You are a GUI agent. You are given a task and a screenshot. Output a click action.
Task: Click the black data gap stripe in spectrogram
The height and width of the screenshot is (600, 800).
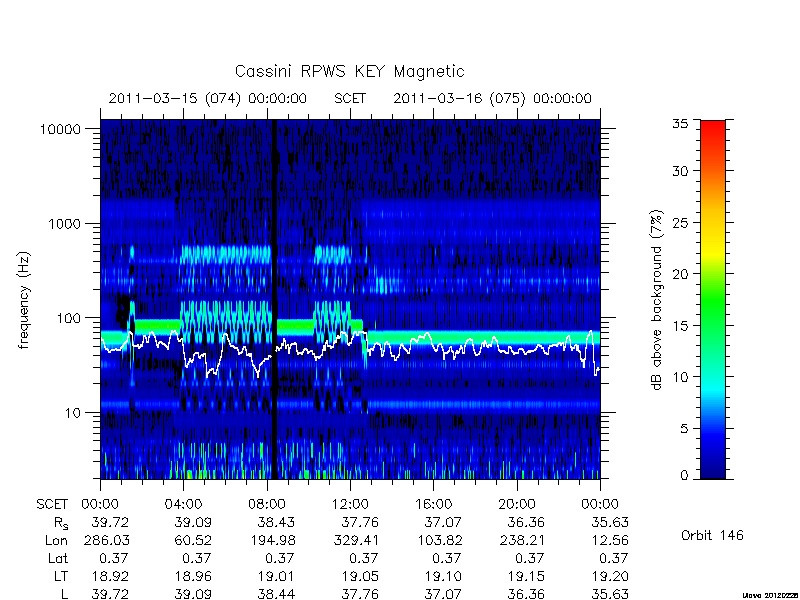click(x=273, y=299)
